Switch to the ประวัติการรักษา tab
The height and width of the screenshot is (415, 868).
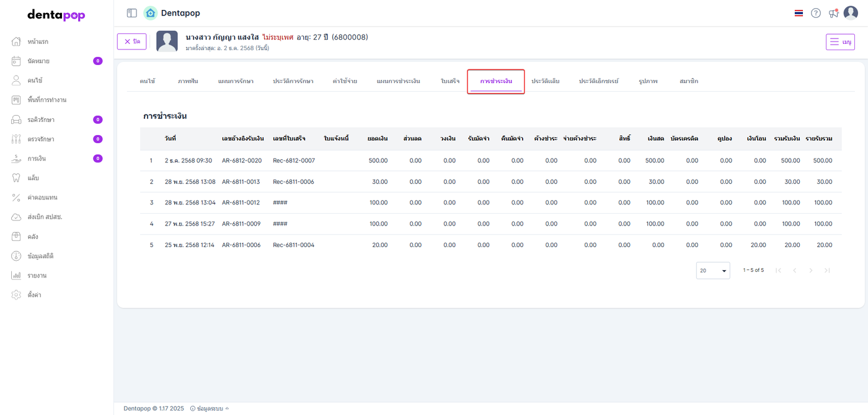tap(293, 81)
